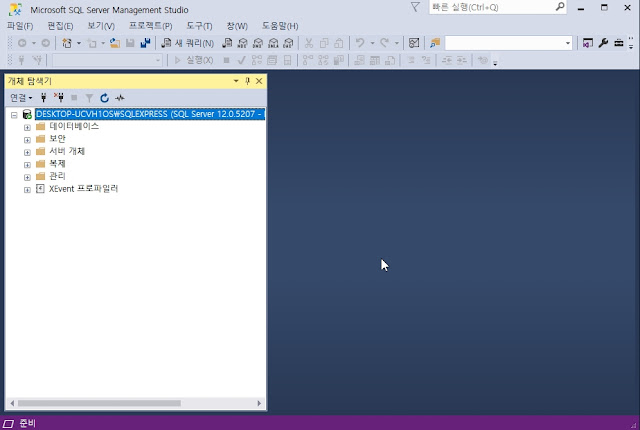This screenshot has width=640, height=430.
Task: Select the 데이터베이스 tree item
Action: (x=74, y=126)
